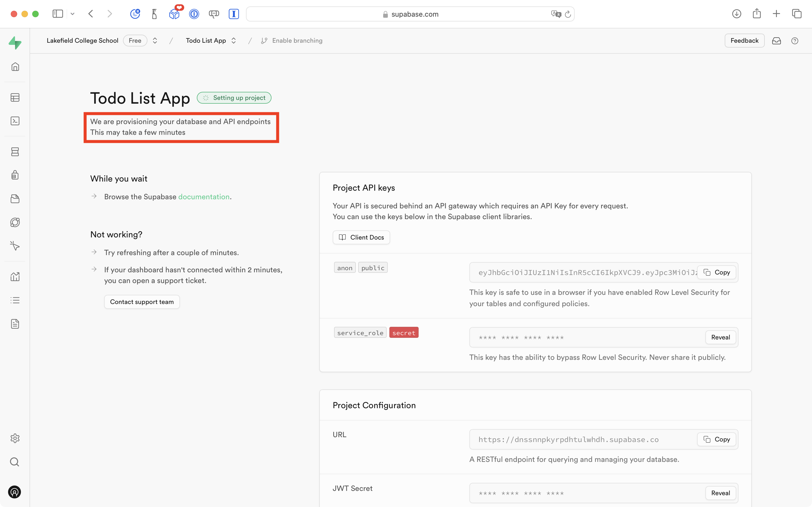Open the Authentication lock icon in sidebar
This screenshot has width=812, height=507.
[x=15, y=175]
